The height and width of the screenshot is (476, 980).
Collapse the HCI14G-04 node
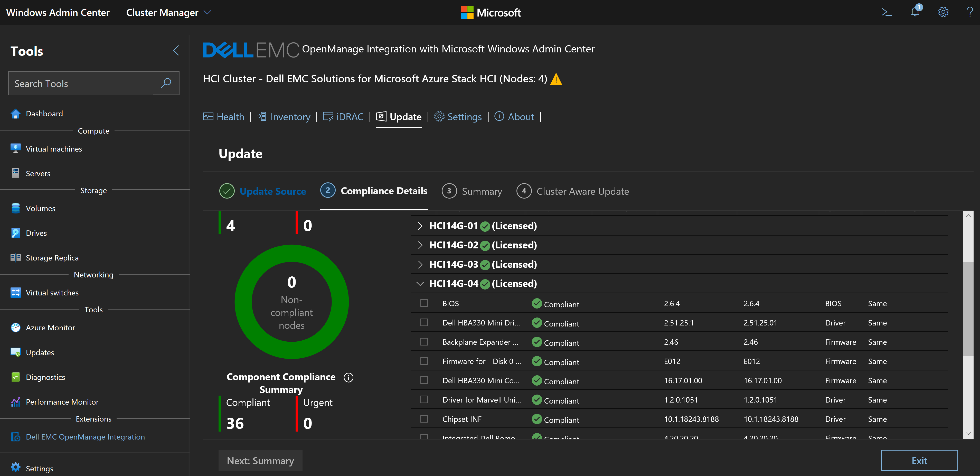tap(420, 284)
